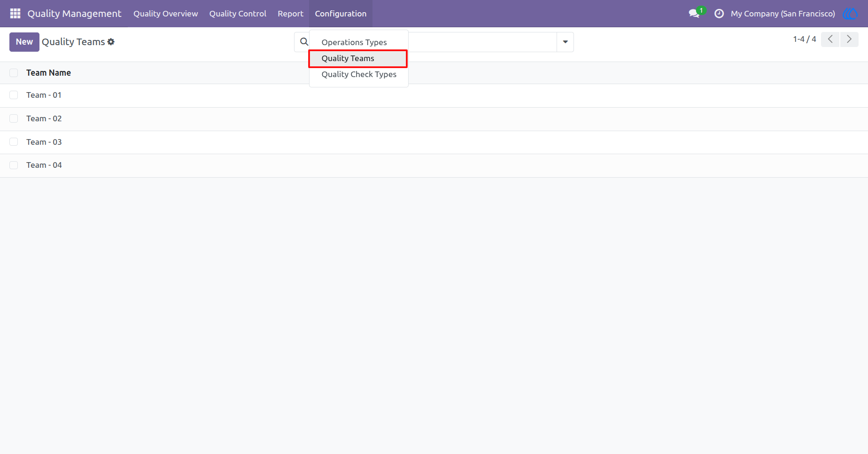Click the search magnifier icon
This screenshot has height=454, width=868.
click(x=304, y=42)
